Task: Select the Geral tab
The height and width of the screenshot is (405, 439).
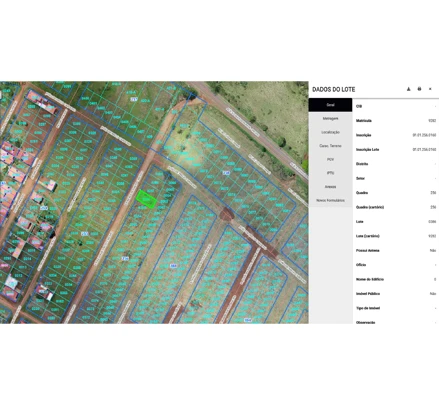Action: tap(330, 105)
